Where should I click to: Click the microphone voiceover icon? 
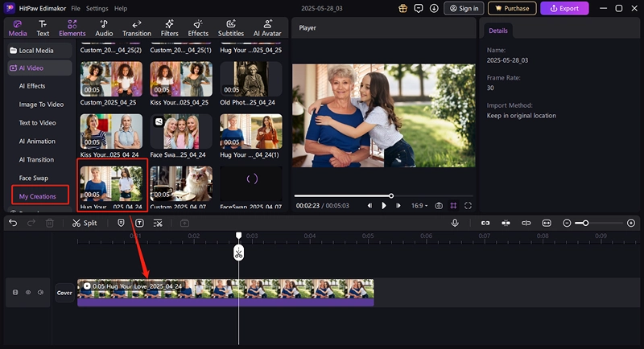[x=455, y=223]
